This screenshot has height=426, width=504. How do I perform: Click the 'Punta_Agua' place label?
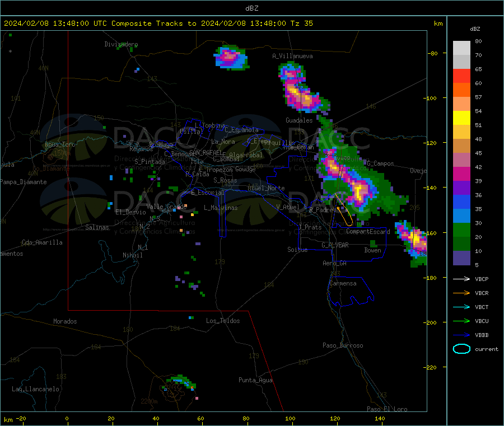255,380
